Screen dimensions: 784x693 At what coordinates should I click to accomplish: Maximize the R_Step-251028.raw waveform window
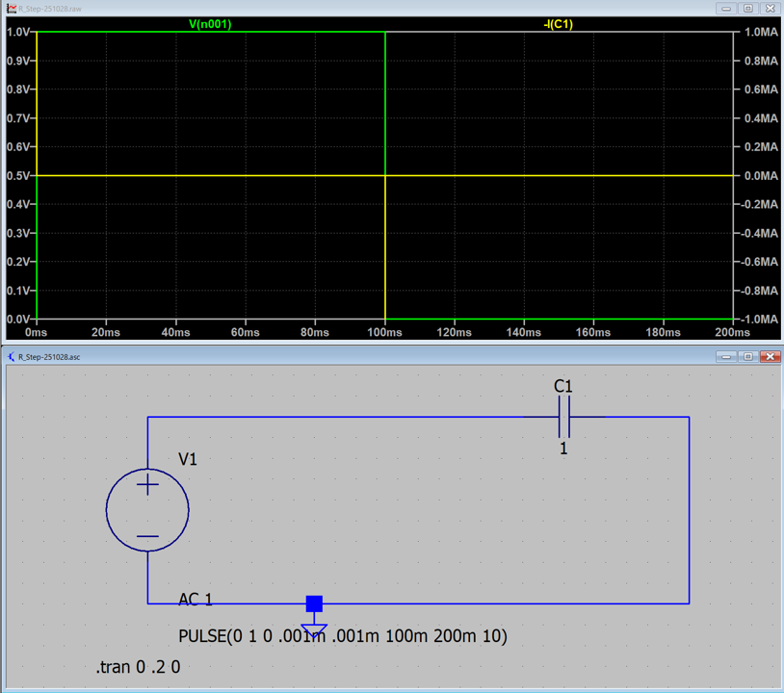click(747, 8)
